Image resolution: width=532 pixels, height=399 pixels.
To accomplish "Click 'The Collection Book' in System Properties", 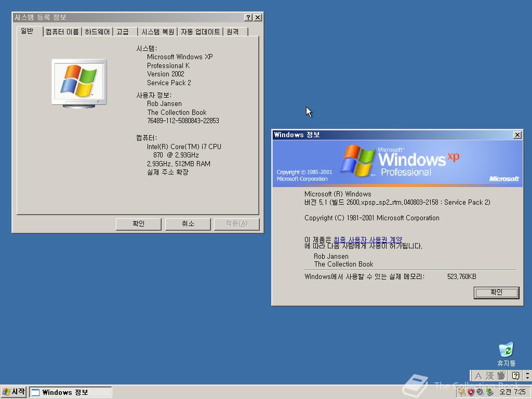I will coord(177,112).
